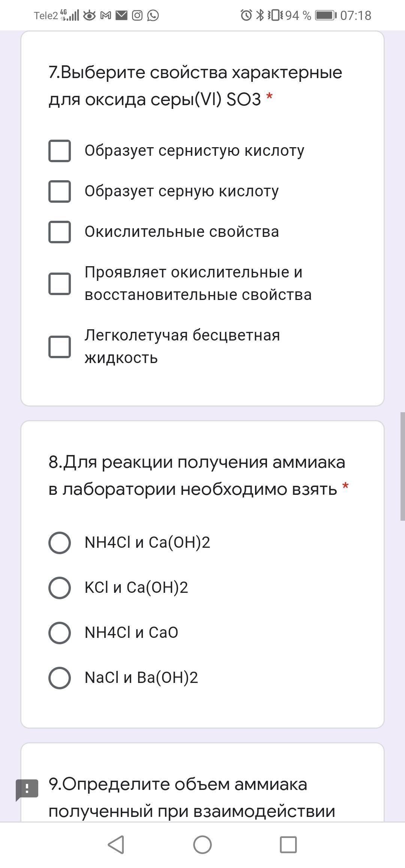Tick the 'Окислительные свойства' checkbox
This screenshot has height=868, width=405.
(60, 232)
